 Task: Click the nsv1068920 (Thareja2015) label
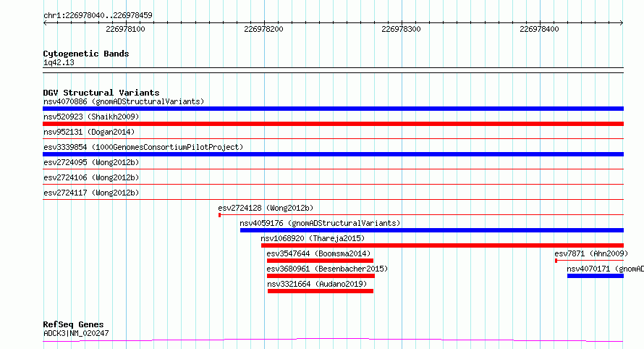pyautogui.click(x=313, y=238)
